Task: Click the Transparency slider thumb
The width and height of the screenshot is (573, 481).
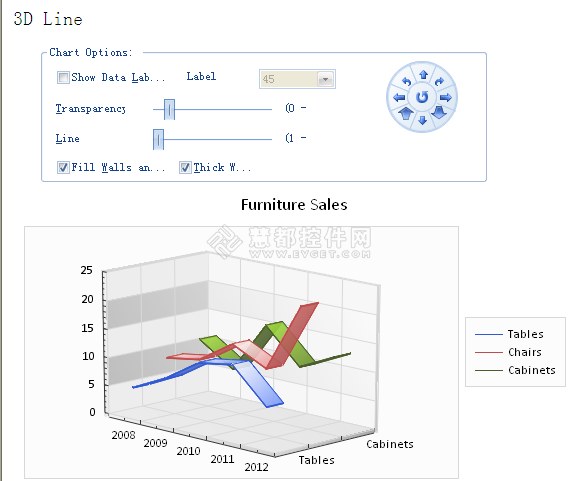Action: click(x=169, y=109)
